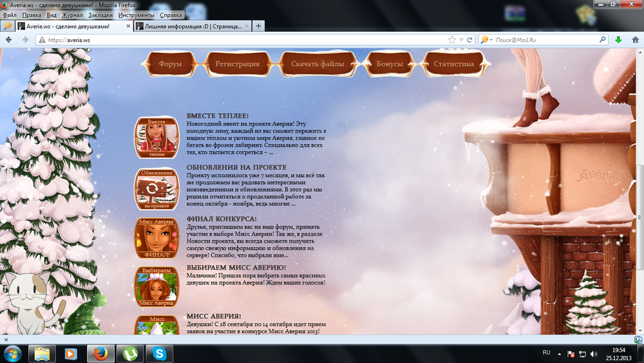The image size is (644, 363).
Task: Click the Мисс Аверия ФИНАЛ news image
Action: pos(156,239)
